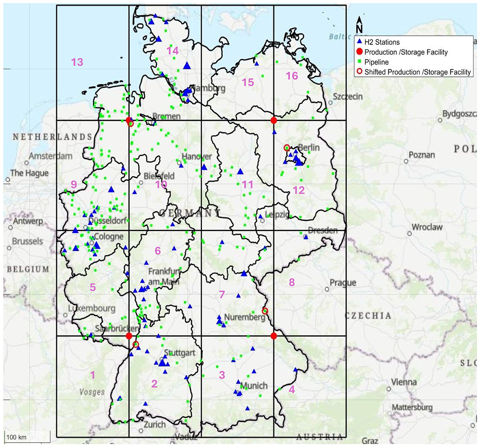Screen dimensions: 480x448
Task: Click the Munich city label
Action: point(254,385)
